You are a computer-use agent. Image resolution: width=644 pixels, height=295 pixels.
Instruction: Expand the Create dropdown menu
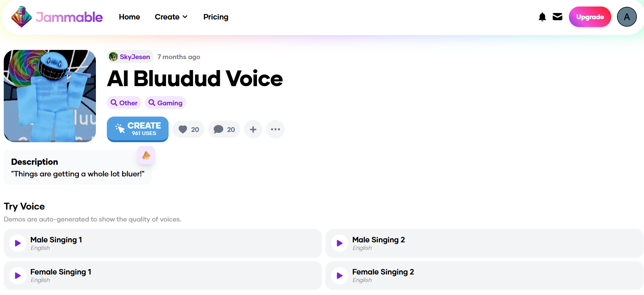(171, 16)
